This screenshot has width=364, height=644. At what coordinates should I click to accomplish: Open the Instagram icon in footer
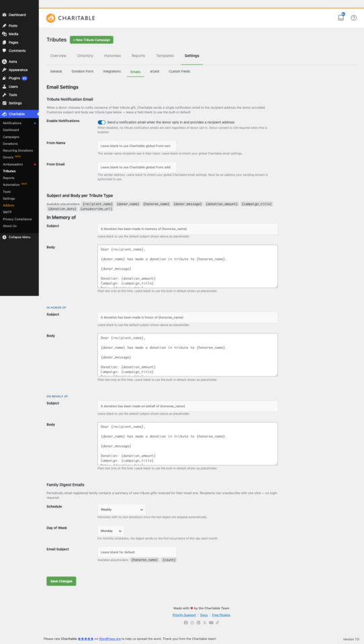coord(192,623)
